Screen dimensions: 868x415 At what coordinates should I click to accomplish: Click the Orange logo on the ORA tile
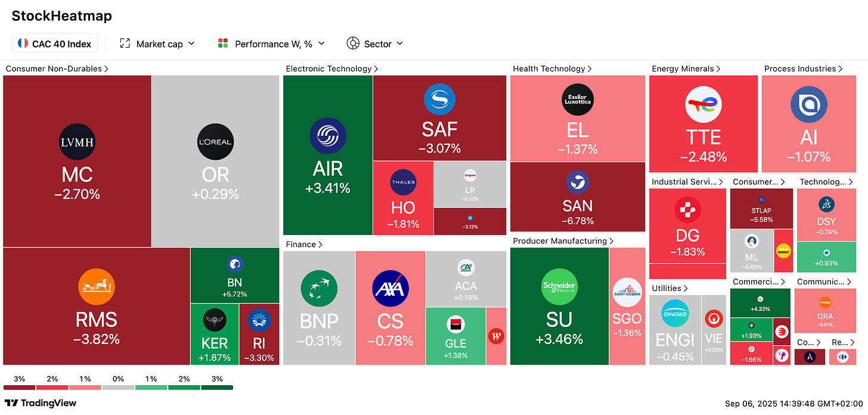pos(825,302)
